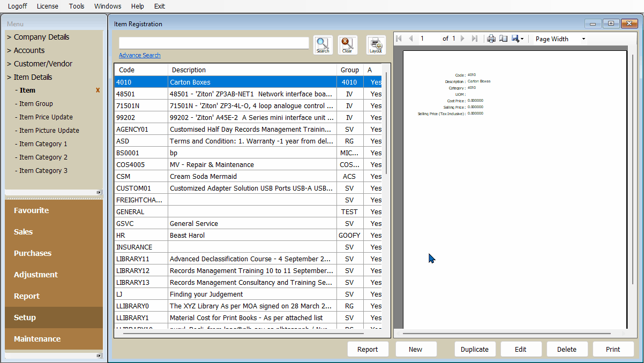Sort items by Code column header
The height and width of the screenshot is (363, 644).
click(141, 70)
